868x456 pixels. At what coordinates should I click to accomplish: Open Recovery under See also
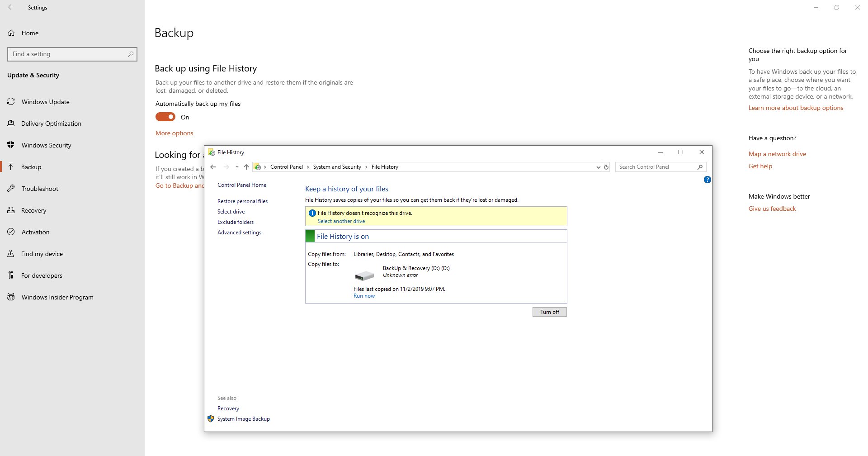(x=228, y=408)
